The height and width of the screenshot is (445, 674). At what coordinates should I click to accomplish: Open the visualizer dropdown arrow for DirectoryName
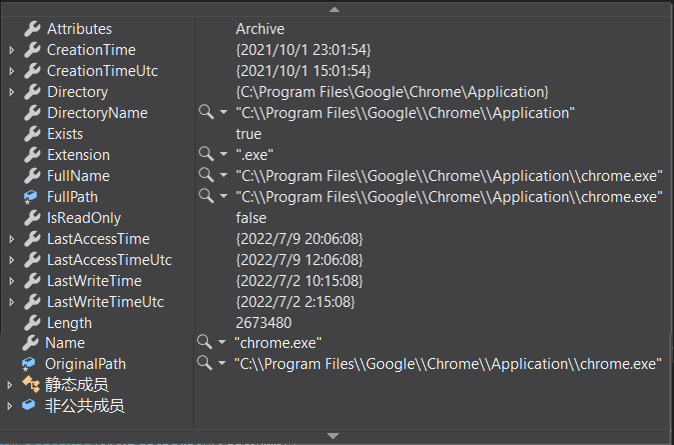pyautogui.click(x=223, y=113)
